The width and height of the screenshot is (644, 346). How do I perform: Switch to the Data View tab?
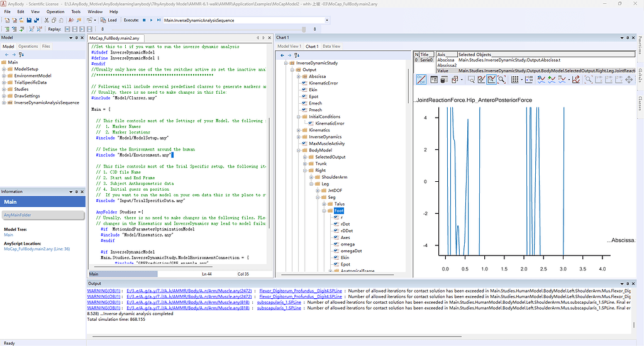(331, 47)
